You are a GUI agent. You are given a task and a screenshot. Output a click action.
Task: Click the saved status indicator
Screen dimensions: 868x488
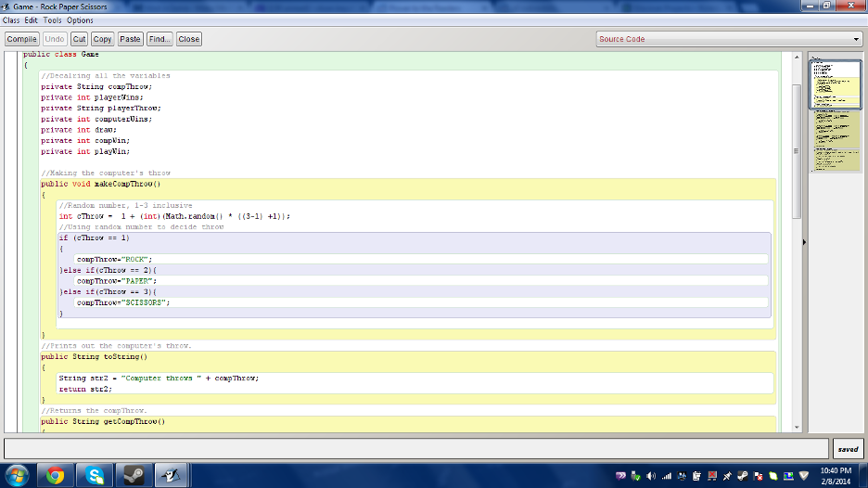point(848,449)
